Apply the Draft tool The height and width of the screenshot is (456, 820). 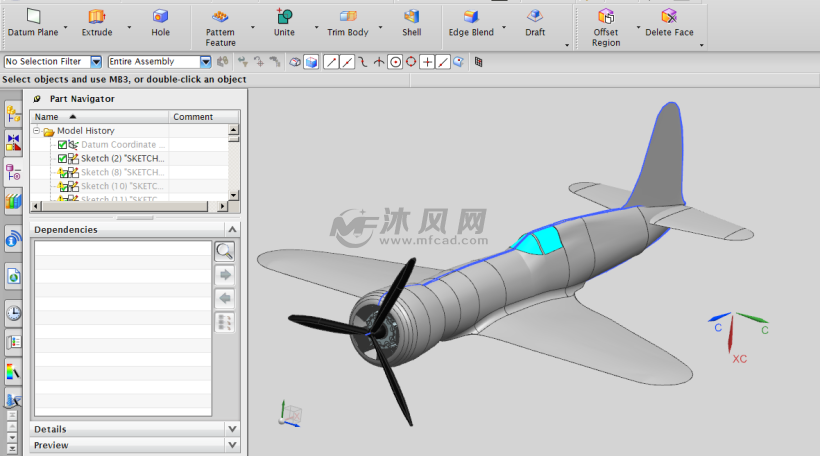pyautogui.click(x=535, y=23)
